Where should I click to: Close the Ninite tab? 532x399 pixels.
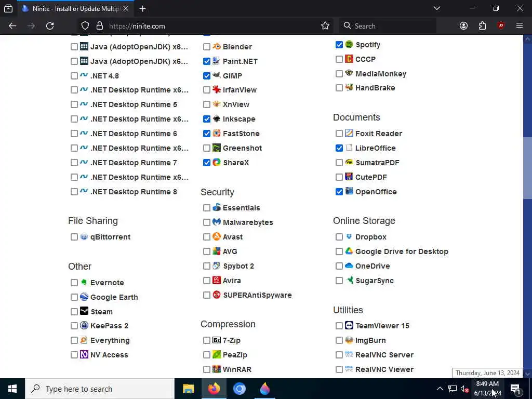pyautogui.click(x=126, y=8)
